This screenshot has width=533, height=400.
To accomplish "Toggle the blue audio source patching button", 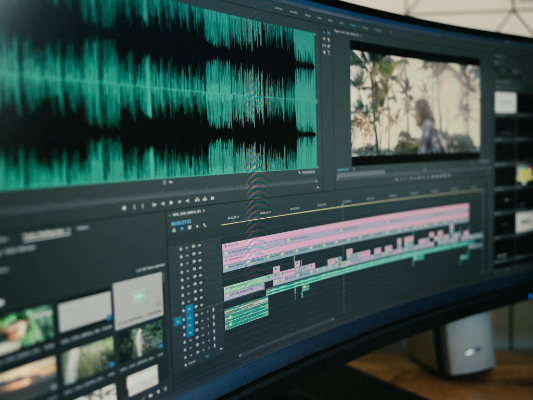I will [x=178, y=322].
